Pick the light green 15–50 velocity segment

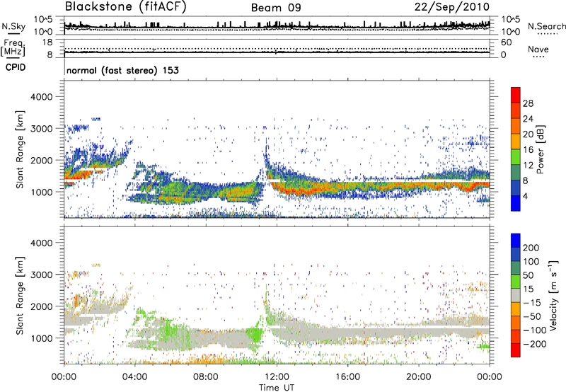tap(516, 282)
